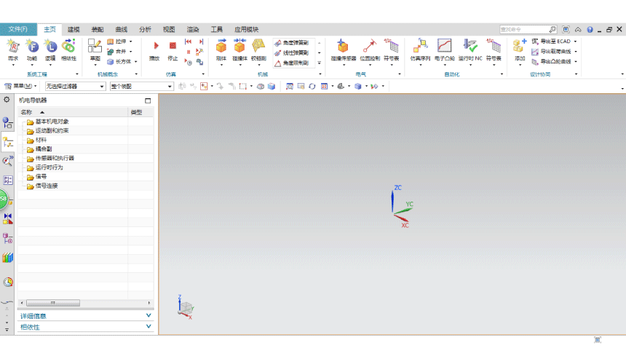The height and width of the screenshot is (364, 626).
Task: Open the 整个装配 scope dropdown
Action: click(140, 86)
